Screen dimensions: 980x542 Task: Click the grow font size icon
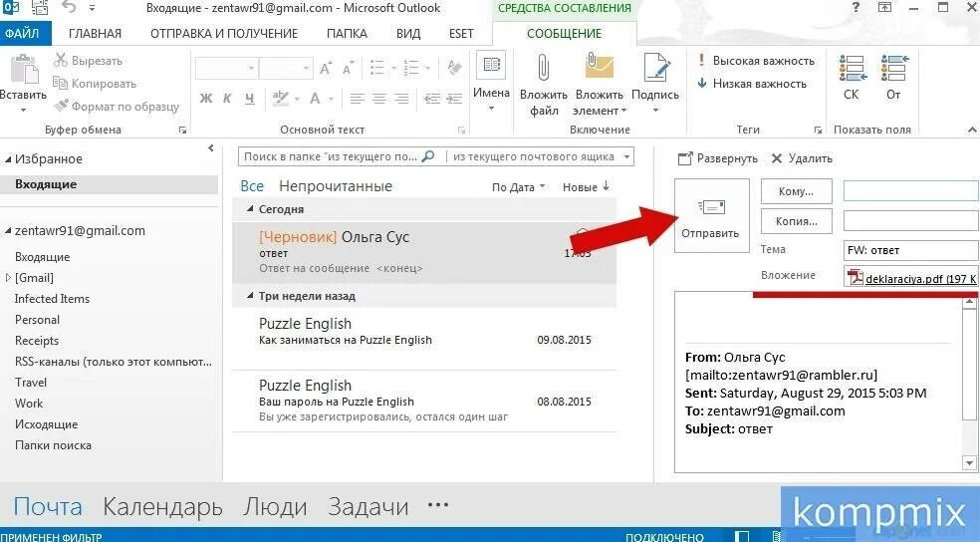pyautogui.click(x=326, y=68)
